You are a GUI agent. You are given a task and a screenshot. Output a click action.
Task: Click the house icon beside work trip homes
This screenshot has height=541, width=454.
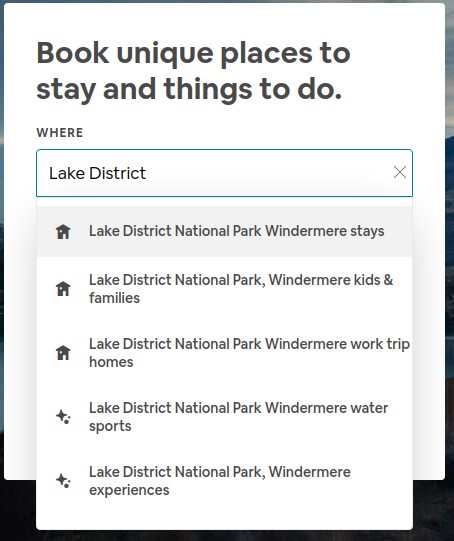coord(63,353)
